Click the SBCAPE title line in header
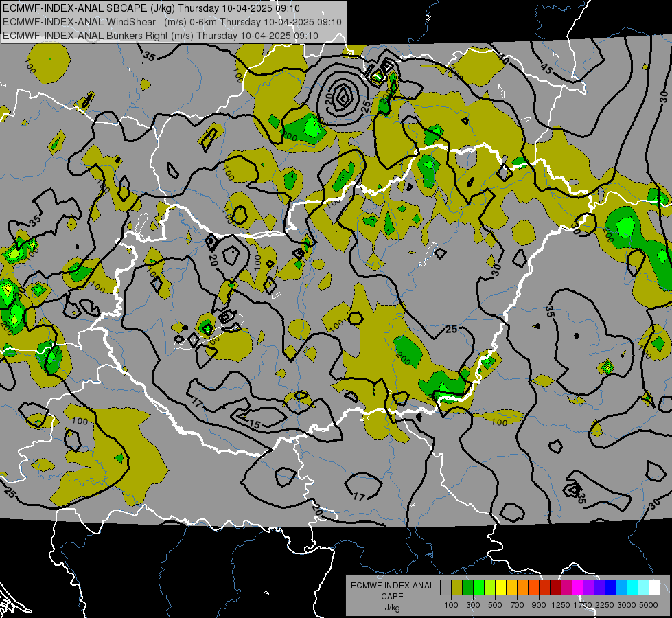 pyautogui.click(x=151, y=8)
